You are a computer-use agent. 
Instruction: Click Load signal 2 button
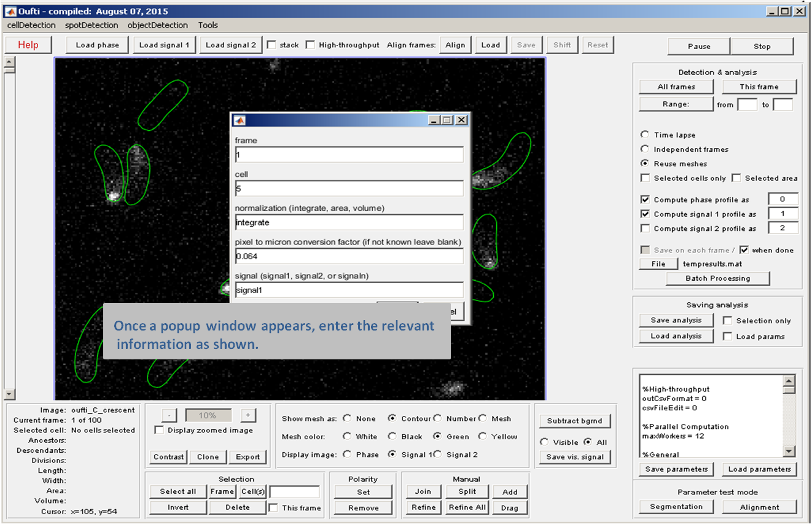coord(231,45)
